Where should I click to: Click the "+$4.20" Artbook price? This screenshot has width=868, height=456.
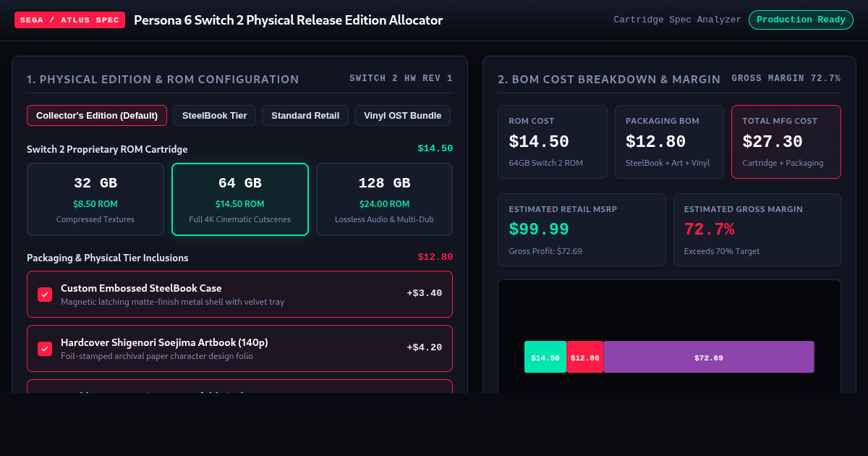(425, 348)
